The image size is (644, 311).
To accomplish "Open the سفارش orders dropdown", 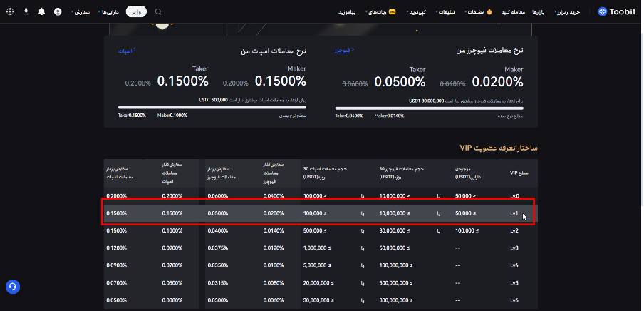I will pyautogui.click(x=81, y=12).
